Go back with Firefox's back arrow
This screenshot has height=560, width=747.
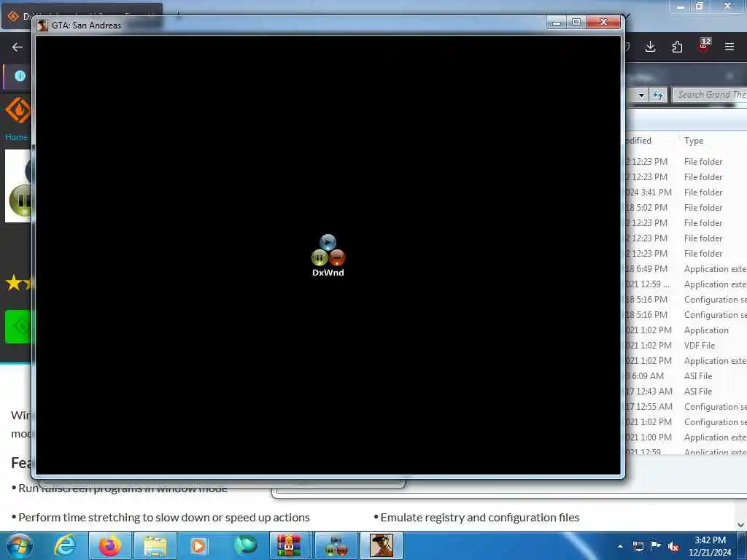18,47
